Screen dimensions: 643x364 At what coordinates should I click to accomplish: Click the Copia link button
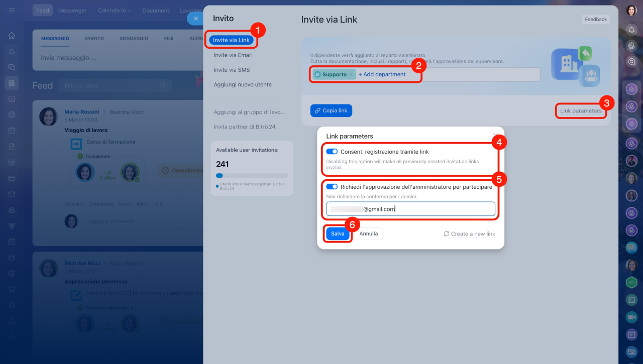331,110
